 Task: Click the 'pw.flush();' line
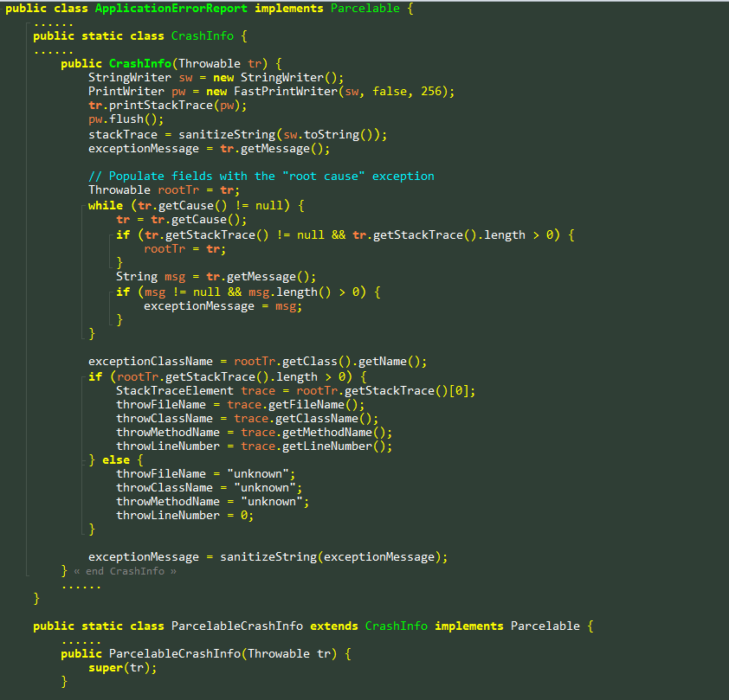click(x=126, y=119)
